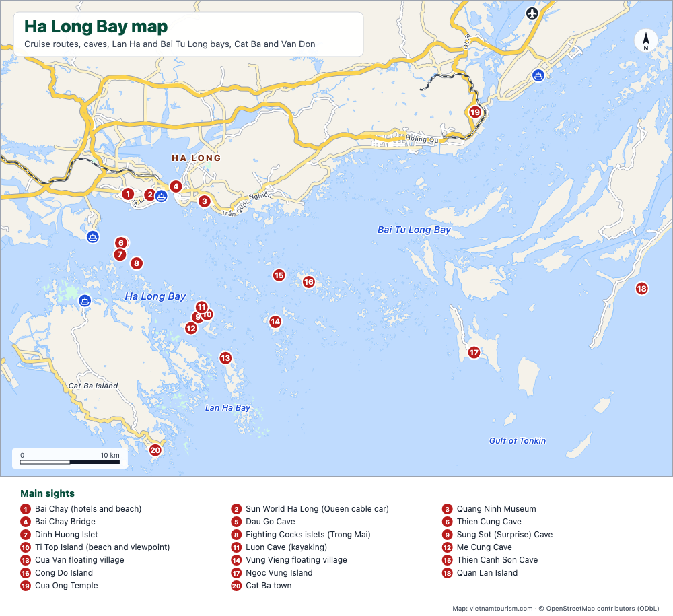Click the 'Main sights' legend heading
The height and width of the screenshot is (616, 673).
coord(47,493)
